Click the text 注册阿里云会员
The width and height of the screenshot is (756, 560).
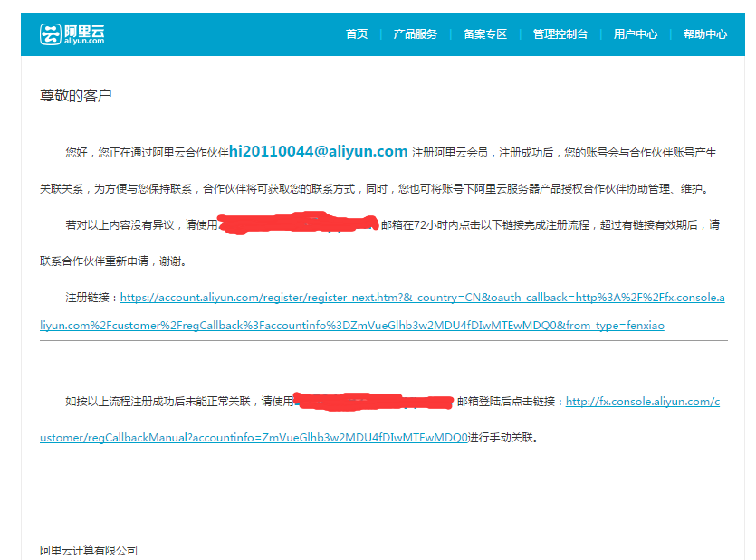point(450,153)
